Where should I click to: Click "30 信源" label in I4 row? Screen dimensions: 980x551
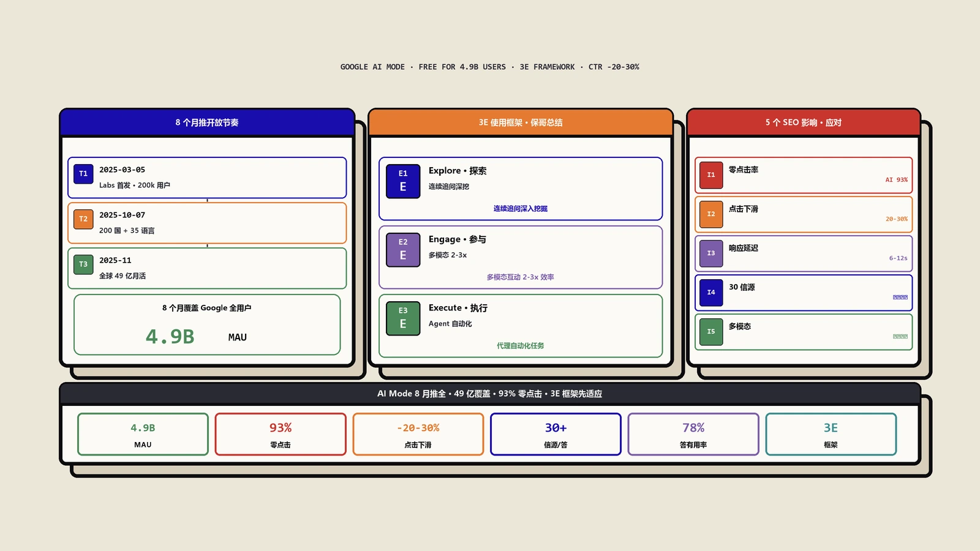(742, 287)
